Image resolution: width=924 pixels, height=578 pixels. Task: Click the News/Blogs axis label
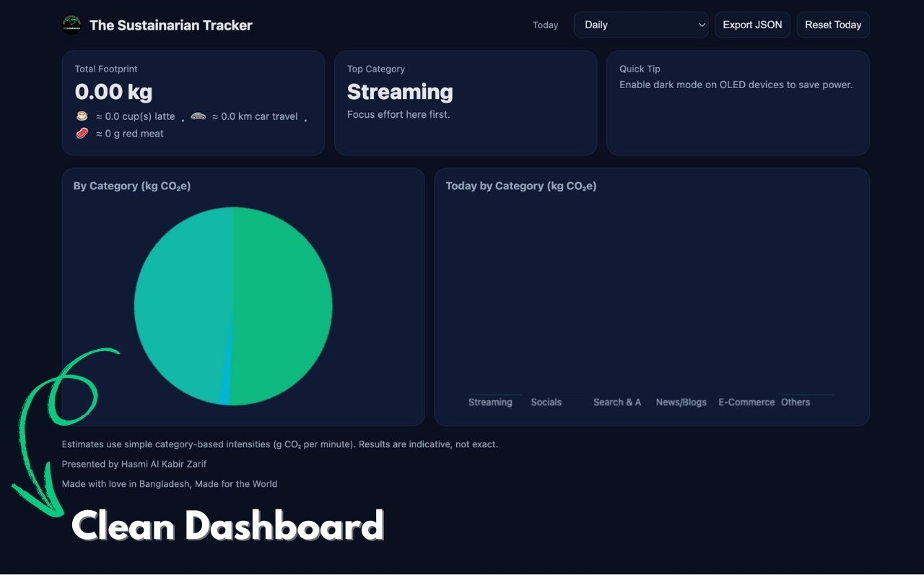coord(681,402)
